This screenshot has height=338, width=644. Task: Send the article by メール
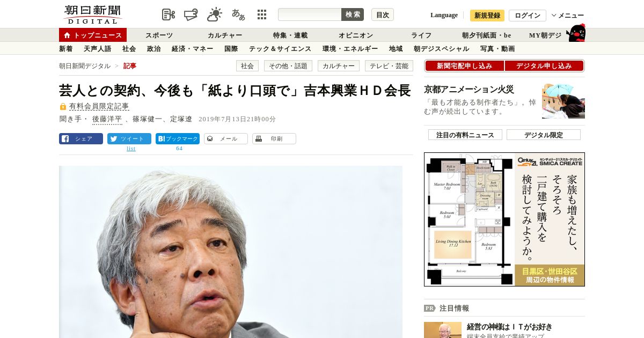pos(226,138)
